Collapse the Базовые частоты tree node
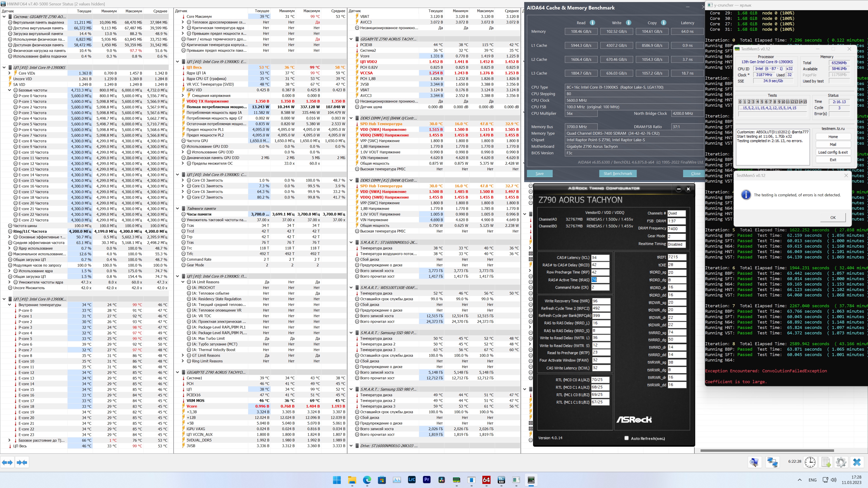Viewport: 868px width, 488px height. point(10,90)
